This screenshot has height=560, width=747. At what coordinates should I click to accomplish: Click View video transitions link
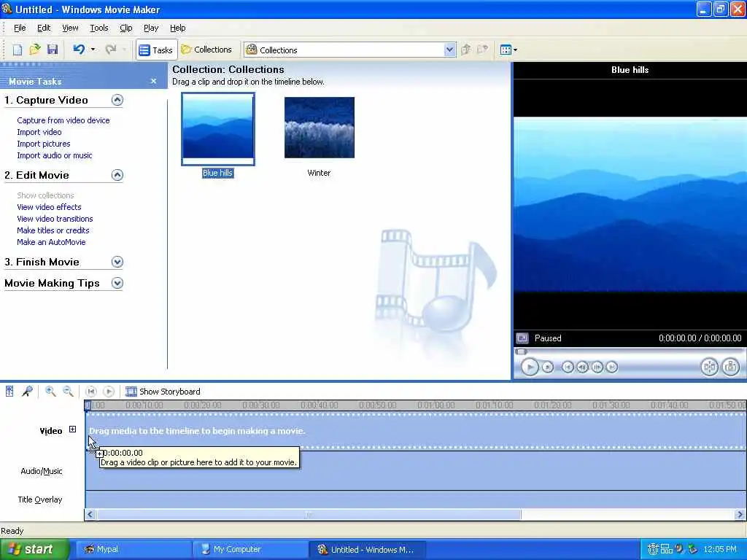point(55,219)
